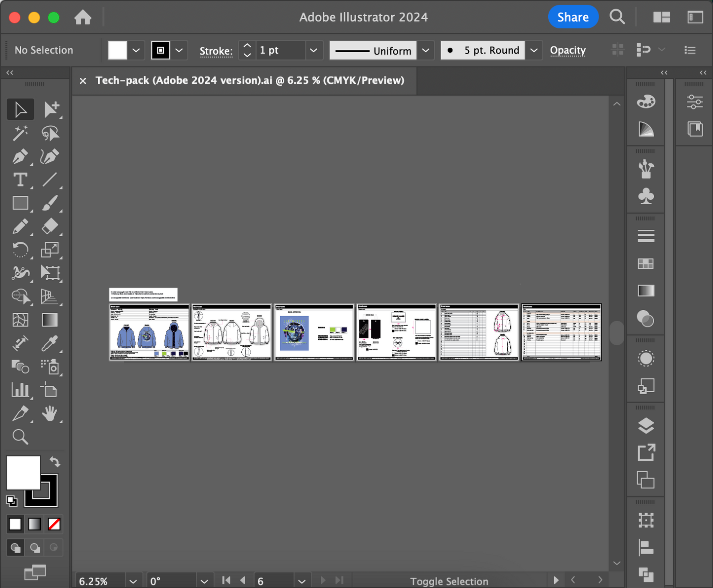
Task: Open the 5 pt. Round brush dropdown
Action: 534,50
